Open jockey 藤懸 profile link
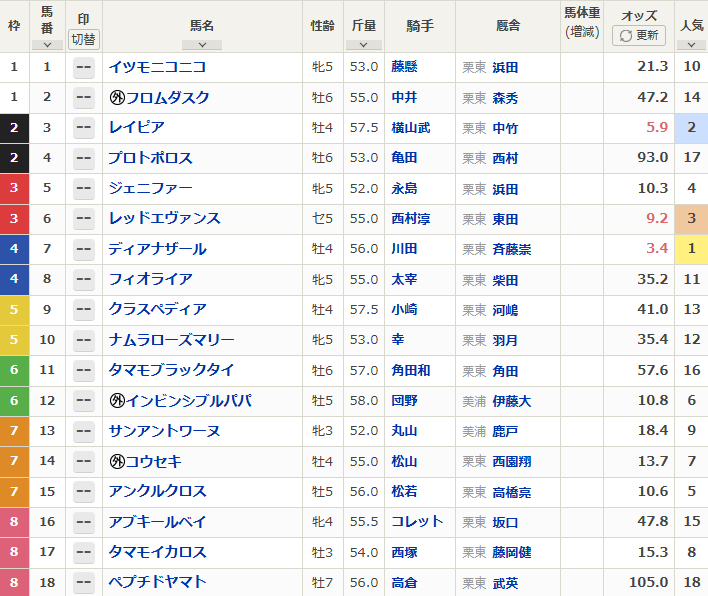The width and height of the screenshot is (708, 596). tap(404, 67)
